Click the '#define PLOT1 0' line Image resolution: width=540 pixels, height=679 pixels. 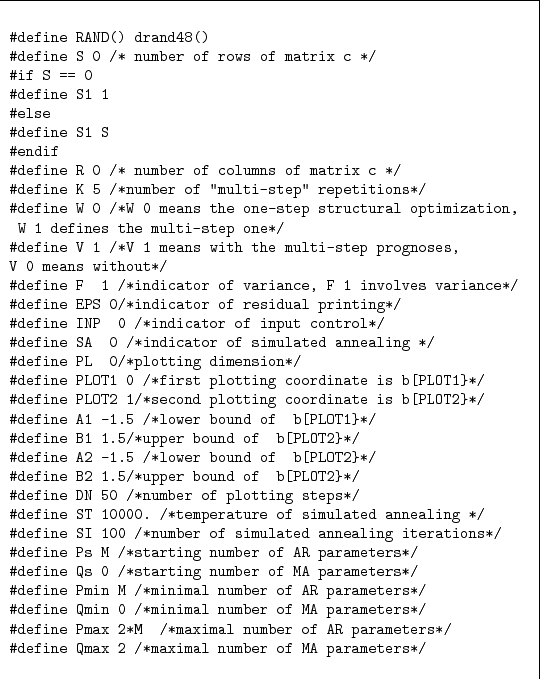click(x=247, y=381)
